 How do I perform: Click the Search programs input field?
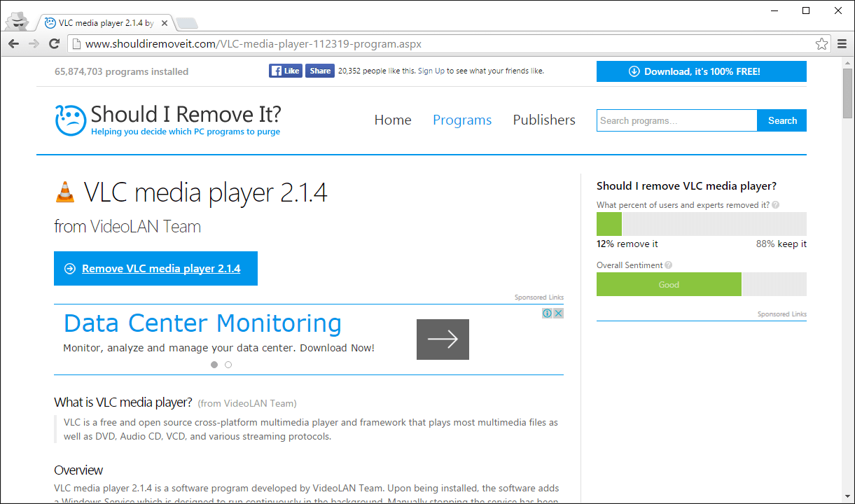pos(677,120)
